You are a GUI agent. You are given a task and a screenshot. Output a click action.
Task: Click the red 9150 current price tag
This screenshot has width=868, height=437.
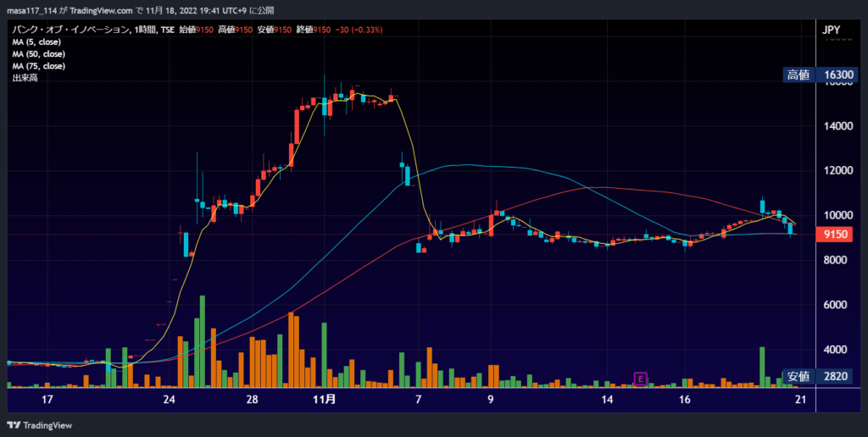click(835, 235)
